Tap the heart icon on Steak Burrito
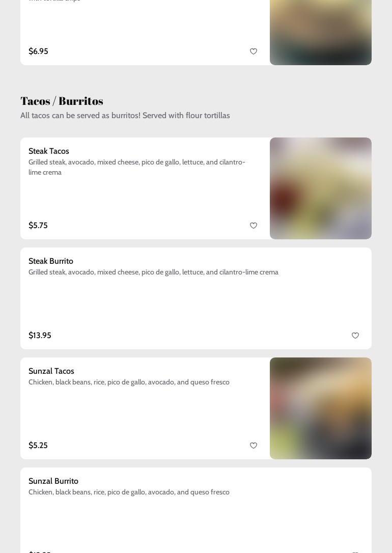Screen dimensions: 392x553 [355, 336]
